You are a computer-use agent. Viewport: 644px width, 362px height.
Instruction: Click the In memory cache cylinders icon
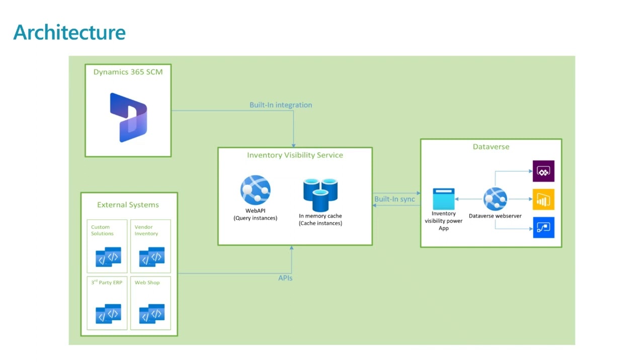320,195
